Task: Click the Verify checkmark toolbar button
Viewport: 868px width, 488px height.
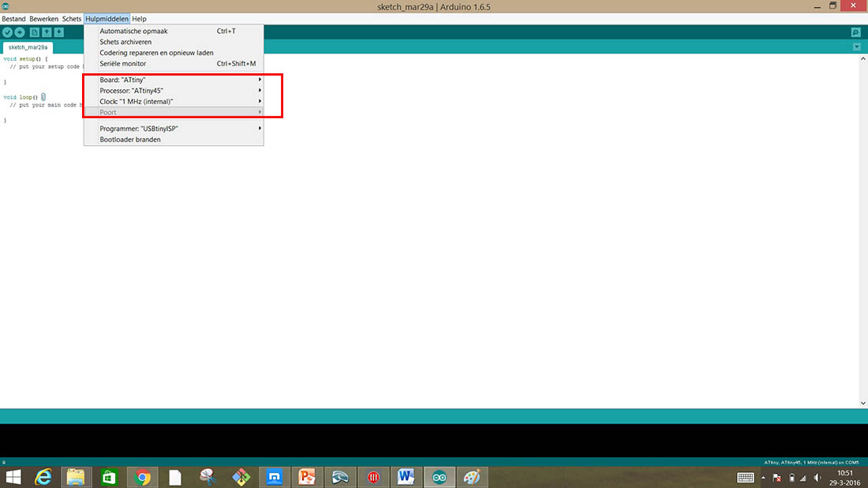Action: (x=8, y=32)
